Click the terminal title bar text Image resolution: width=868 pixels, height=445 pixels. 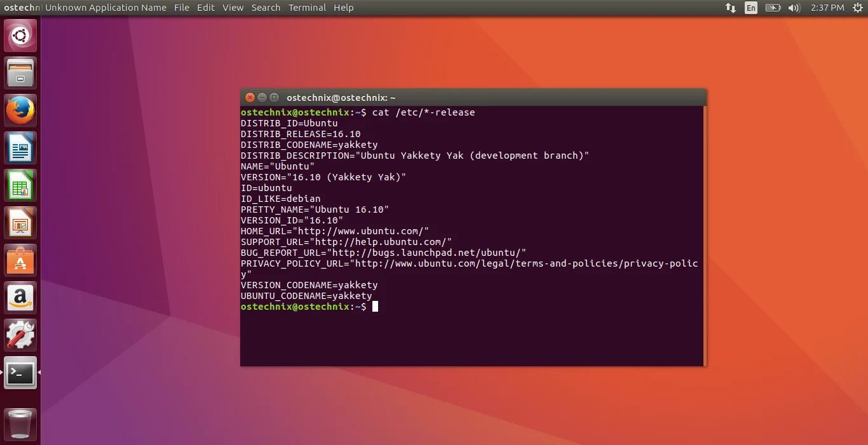[341, 98]
